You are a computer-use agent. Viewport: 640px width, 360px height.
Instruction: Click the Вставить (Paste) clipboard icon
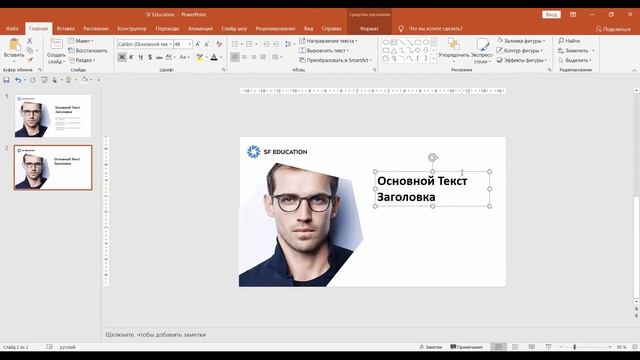pos(14,44)
